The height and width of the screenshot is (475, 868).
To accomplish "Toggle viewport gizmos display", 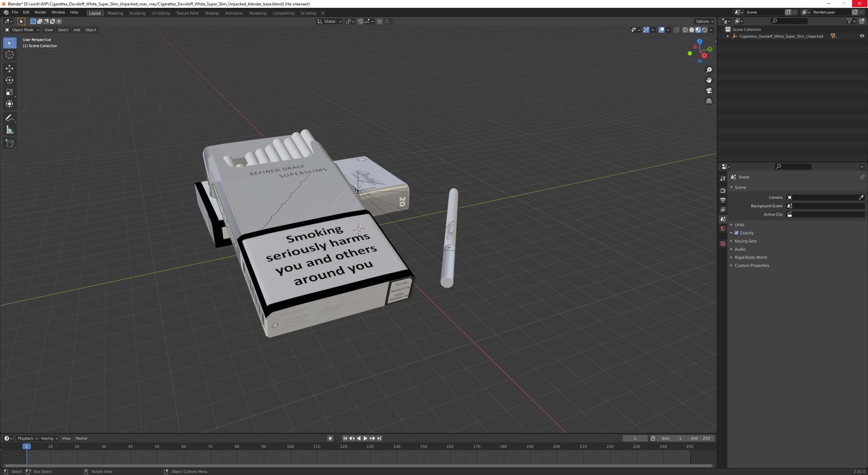I will click(x=646, y=30).
